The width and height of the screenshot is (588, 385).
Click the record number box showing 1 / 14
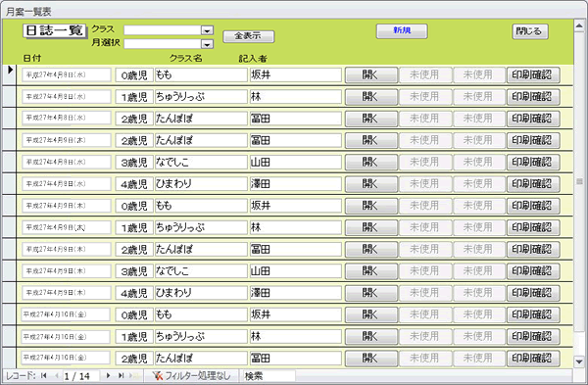coord(80,376)
